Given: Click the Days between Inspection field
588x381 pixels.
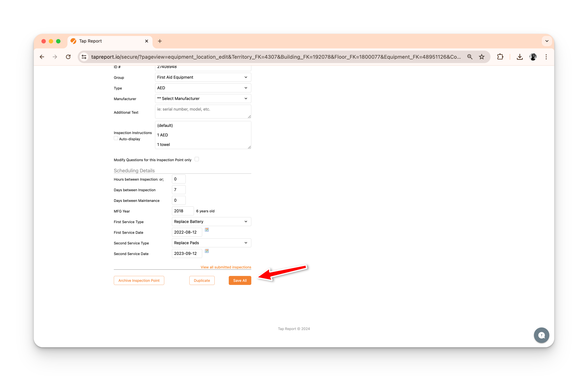Looking at the screenshot, I should (x=178, y=190).
